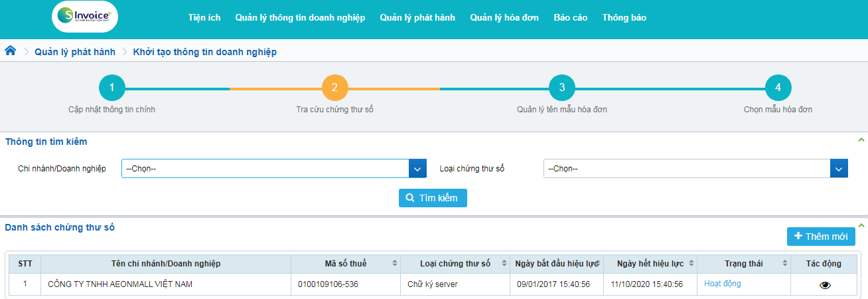Open step 4 Chọn mẫu hóa đơn
868x299 pixels.
pos(778,87)
